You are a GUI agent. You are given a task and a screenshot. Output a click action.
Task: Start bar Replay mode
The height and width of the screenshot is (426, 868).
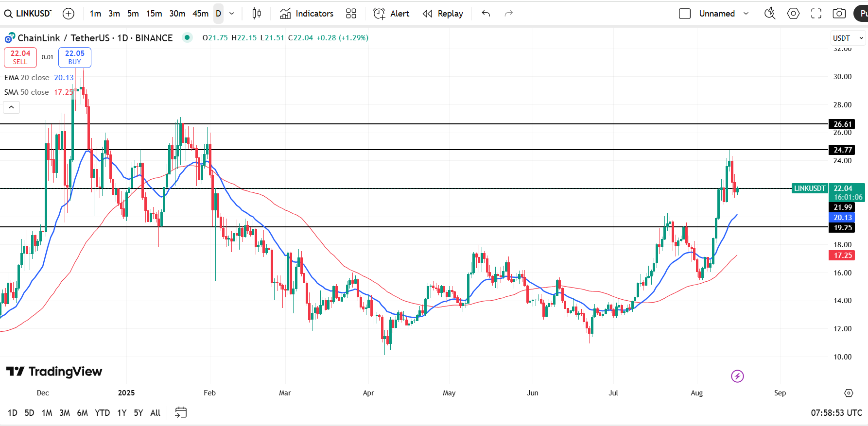click(443, 14)
